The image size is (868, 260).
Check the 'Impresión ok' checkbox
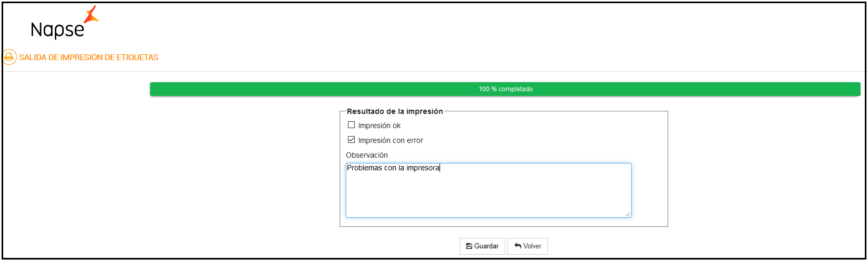pos(351,125)
